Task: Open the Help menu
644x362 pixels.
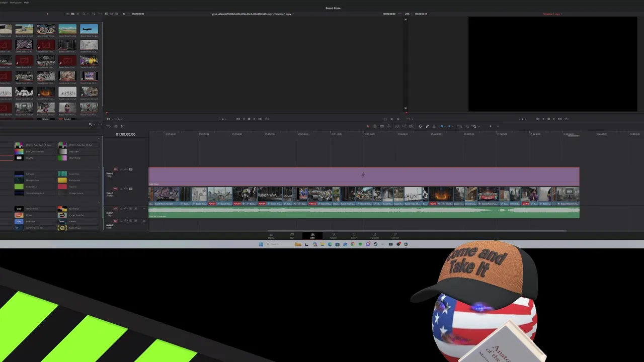Action: (x=26, y=2)
